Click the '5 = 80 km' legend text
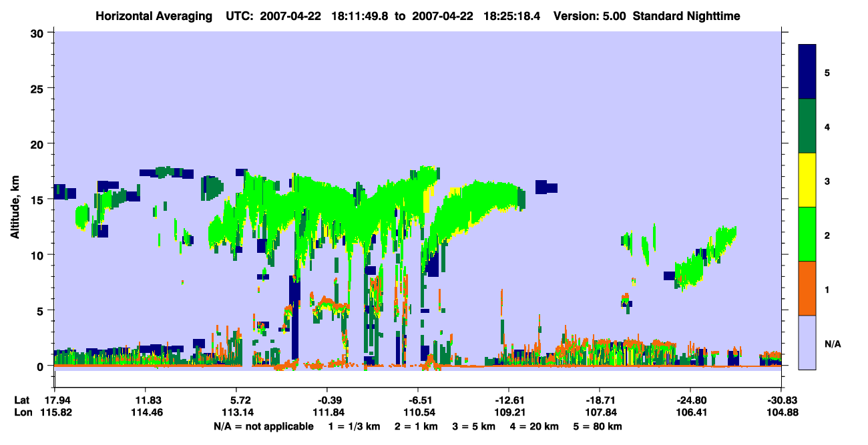868x445 pixels. 599,426
